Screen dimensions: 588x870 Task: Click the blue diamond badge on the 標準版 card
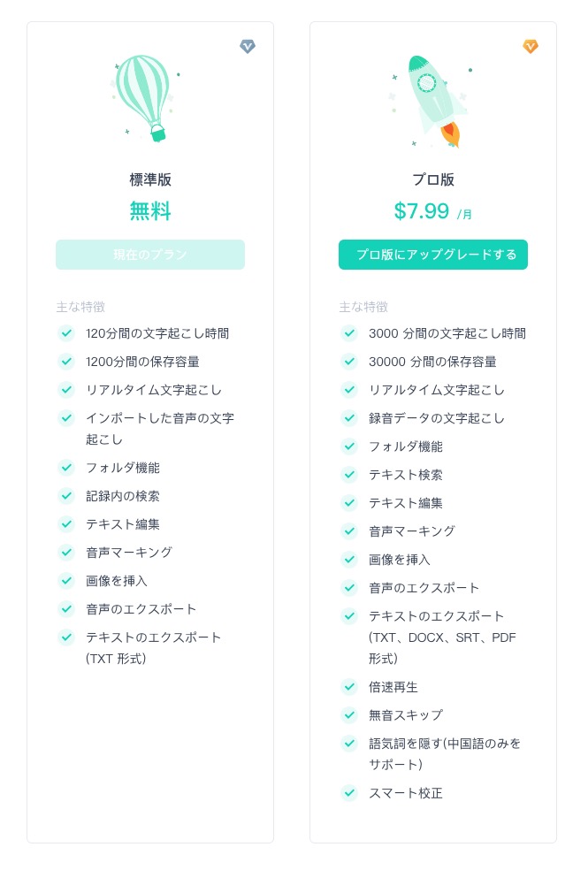tap(248, 47)
